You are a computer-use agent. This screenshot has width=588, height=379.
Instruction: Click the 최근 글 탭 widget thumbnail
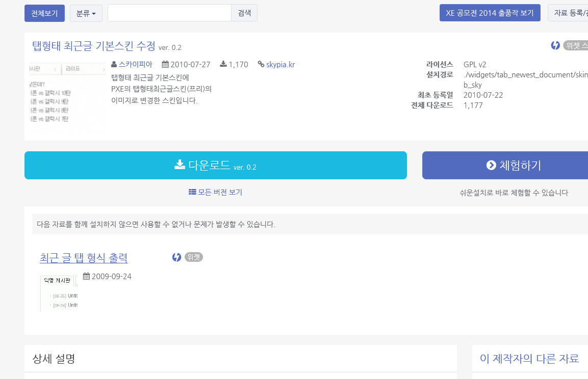point(59,293)
